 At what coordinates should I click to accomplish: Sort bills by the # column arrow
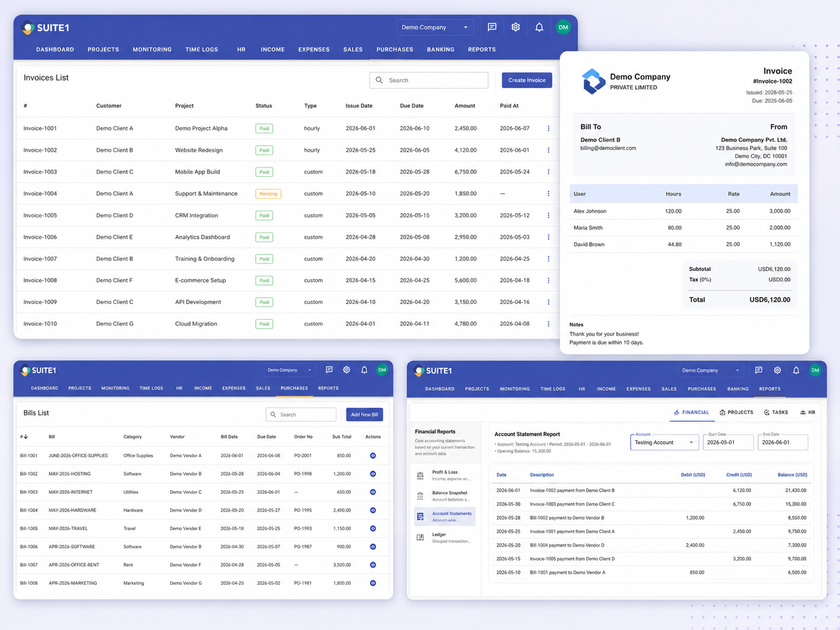tap(26, 437)
